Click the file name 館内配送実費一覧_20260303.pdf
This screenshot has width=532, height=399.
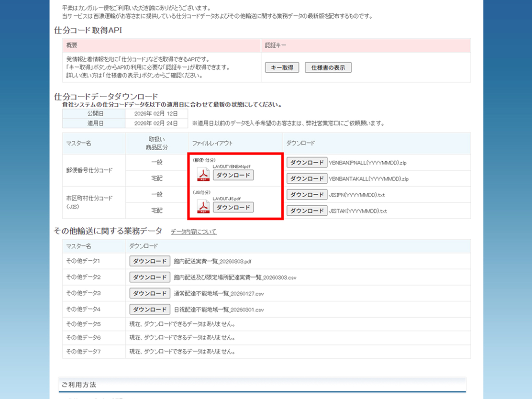point(213,261)
